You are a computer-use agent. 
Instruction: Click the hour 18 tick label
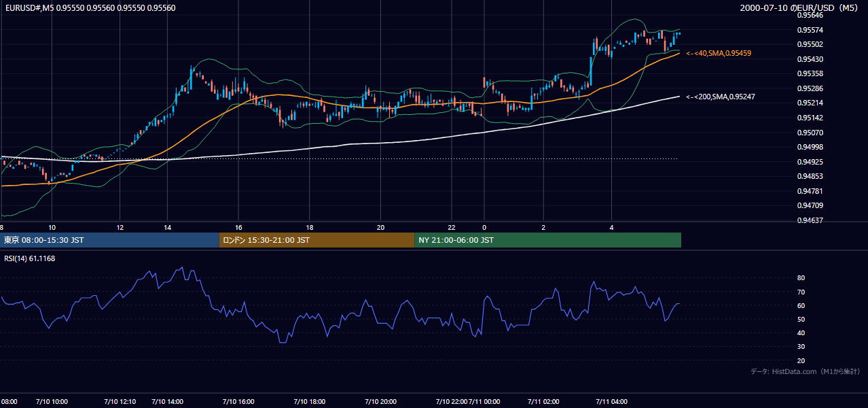pos(310,227)
